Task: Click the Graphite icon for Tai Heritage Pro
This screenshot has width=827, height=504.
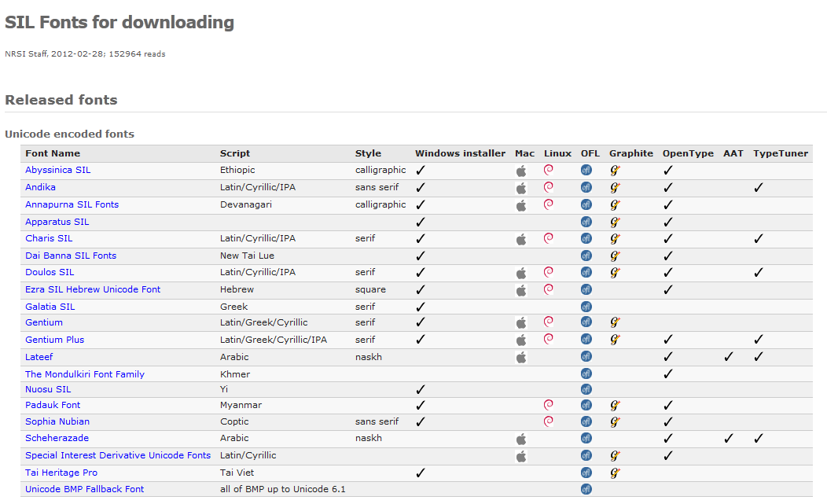Action: point(615,473)
